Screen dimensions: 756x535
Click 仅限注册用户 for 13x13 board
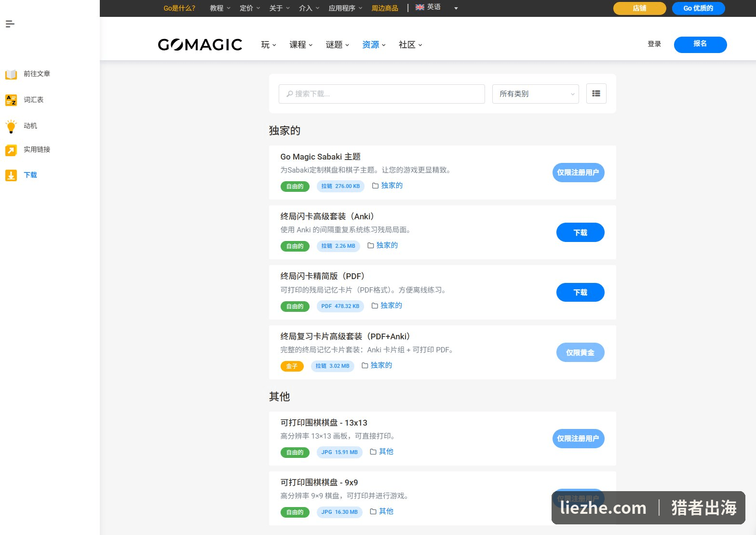click(x=578, y=439)
